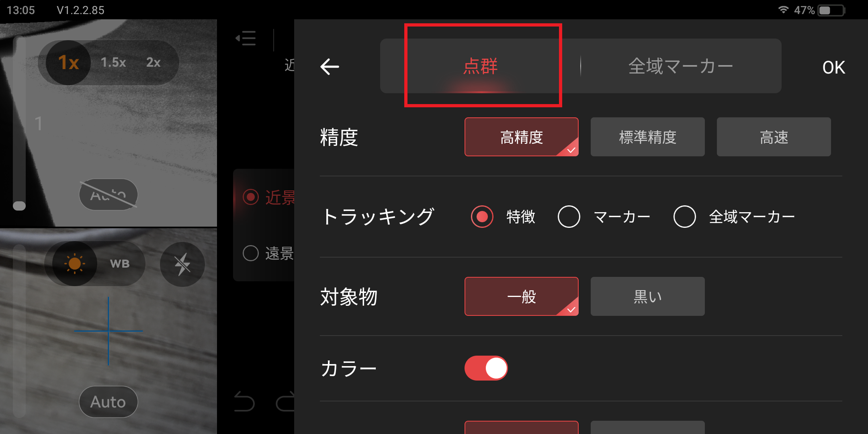The height and width of the screenshot is (434, 868).
Task: Tap the flash-off lightning icon
Action: click(x=182, y=264)
